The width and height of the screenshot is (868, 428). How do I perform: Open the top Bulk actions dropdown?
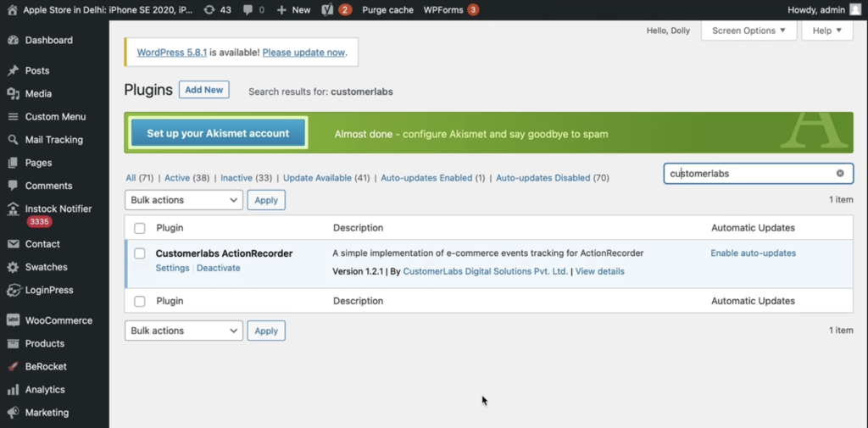point(184,200)
